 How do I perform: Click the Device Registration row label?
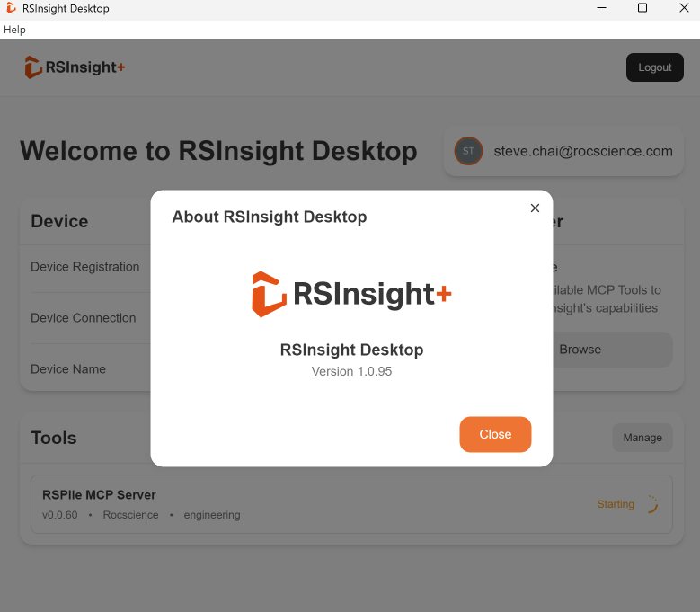pos(84,267)
